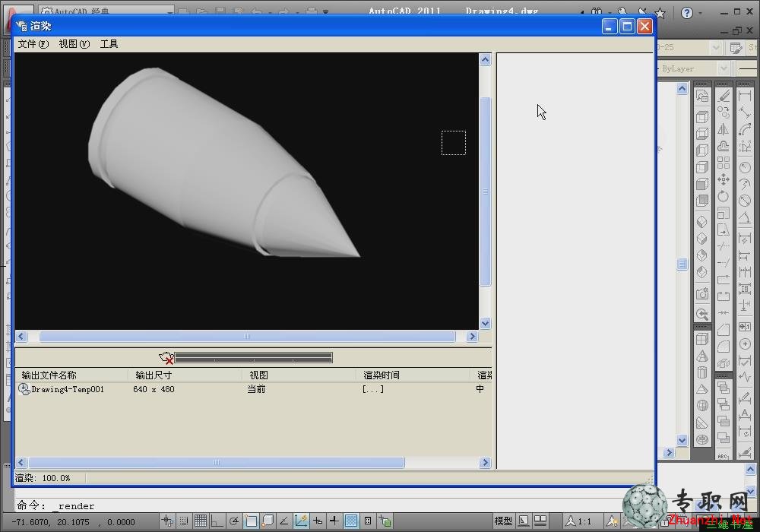Select the Chamfer tool
The width and height of the screenshot is (760, 532).
tap(724, 330)
